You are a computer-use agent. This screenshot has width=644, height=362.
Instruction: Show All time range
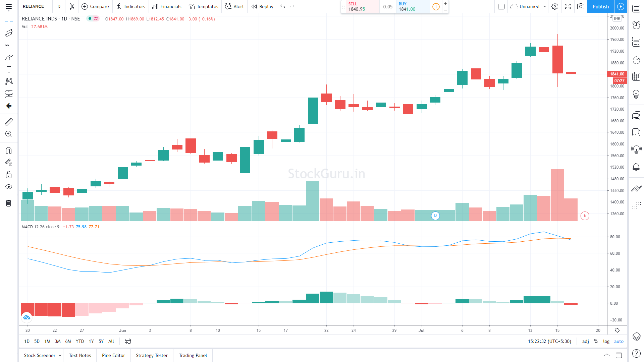coord(111,341)
